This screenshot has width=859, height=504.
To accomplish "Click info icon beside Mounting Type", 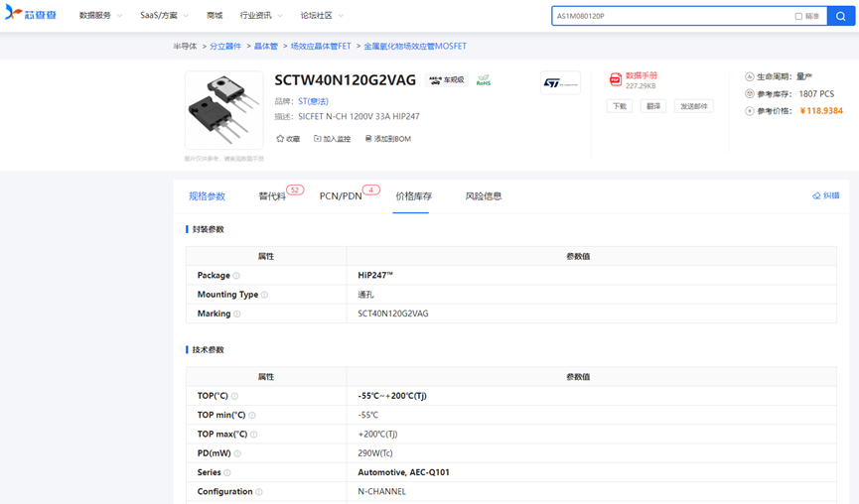I will pyautogui.click(x=264, y=295).
